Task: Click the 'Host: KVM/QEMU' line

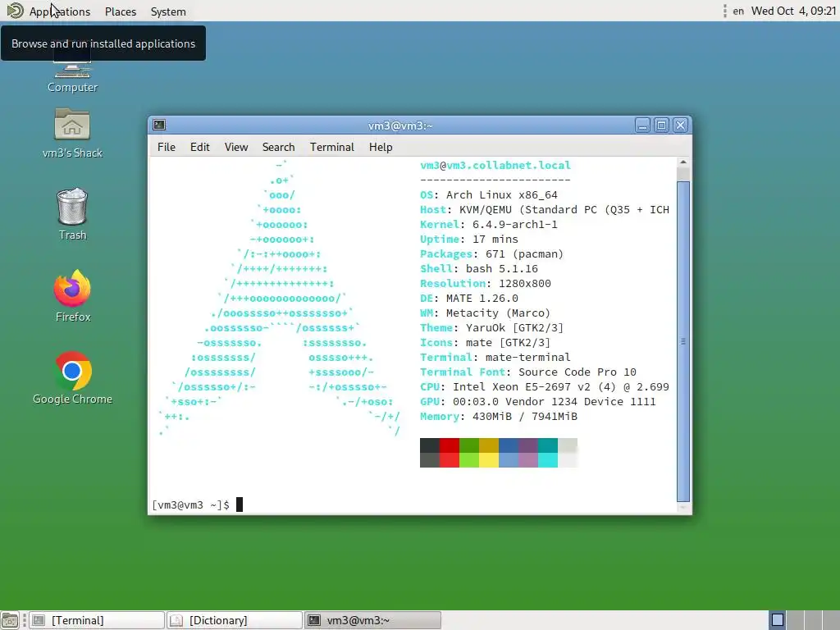Action: [x=545, y=209]
